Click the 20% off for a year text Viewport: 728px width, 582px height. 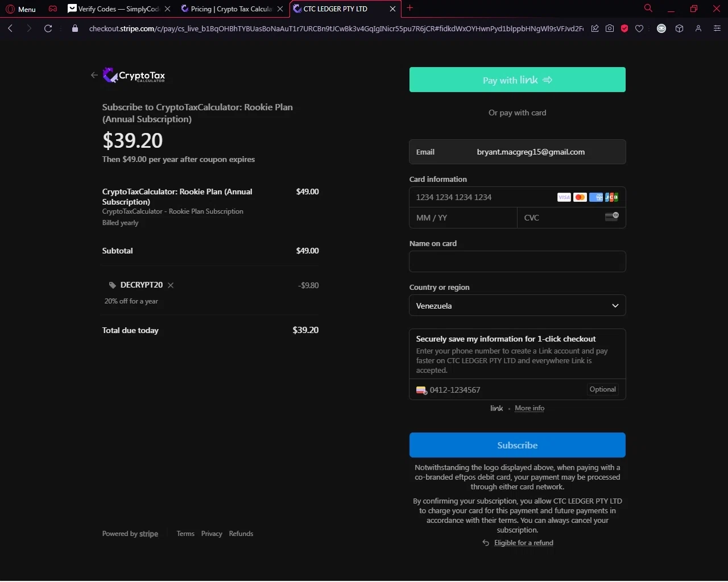coord(131,301)
